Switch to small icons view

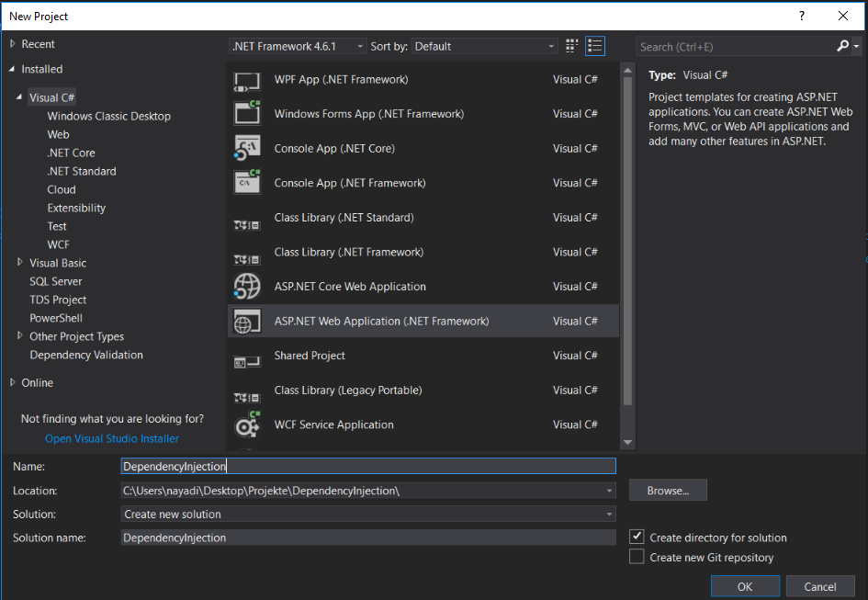pos(572,46)
